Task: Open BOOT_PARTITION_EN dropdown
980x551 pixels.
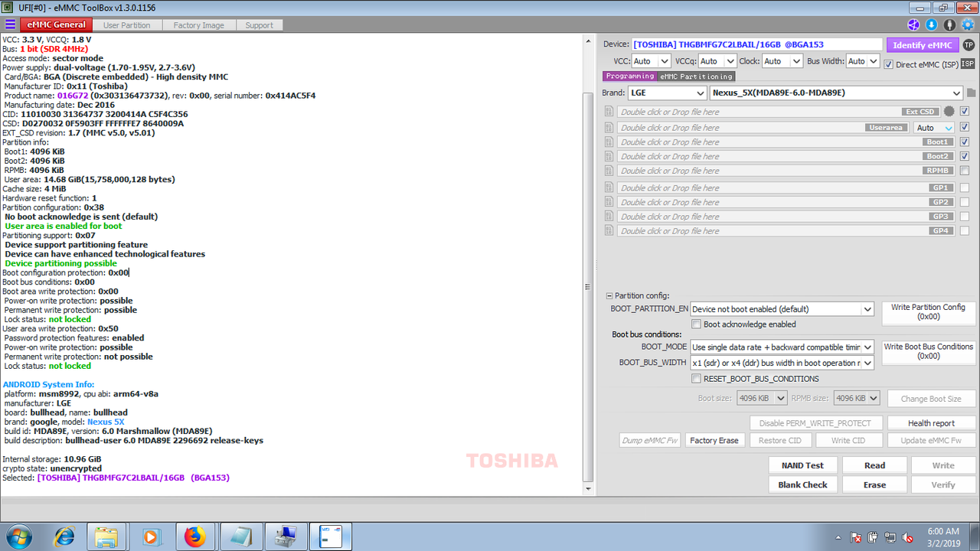Action: 782,309
